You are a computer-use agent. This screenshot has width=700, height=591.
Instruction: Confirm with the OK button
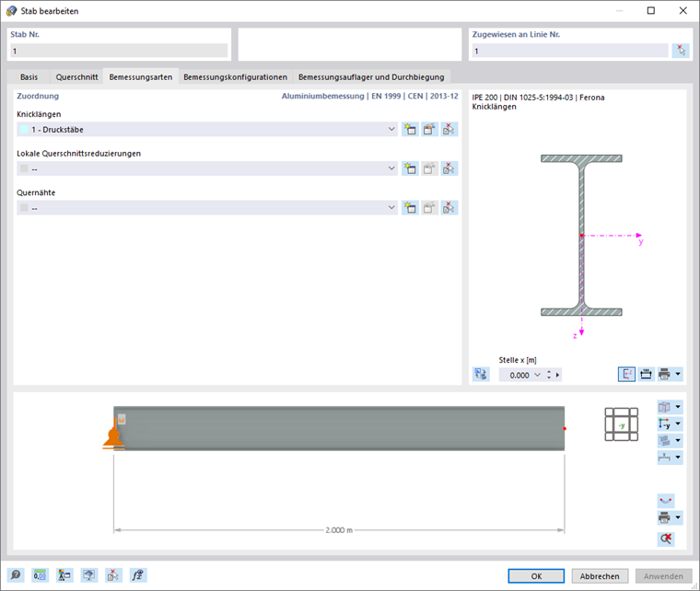(x=536, y=576)
